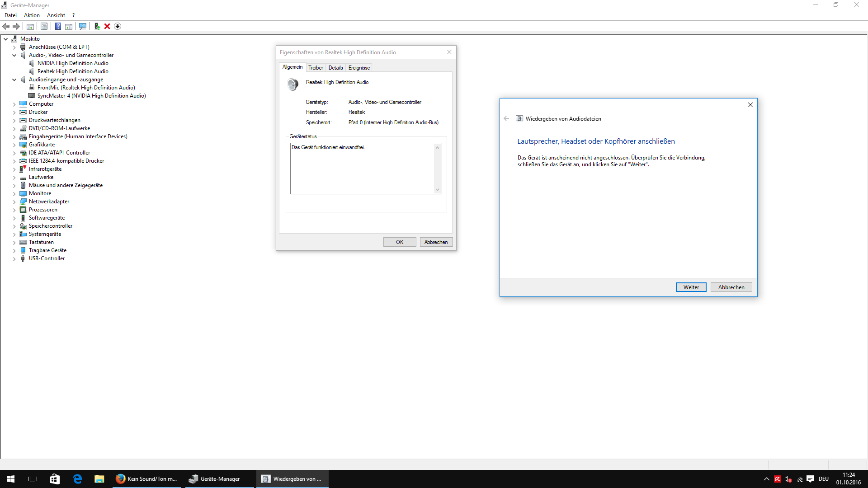
Task: Open the Action Center notifications icon
Action: click(x=810, y=479)
